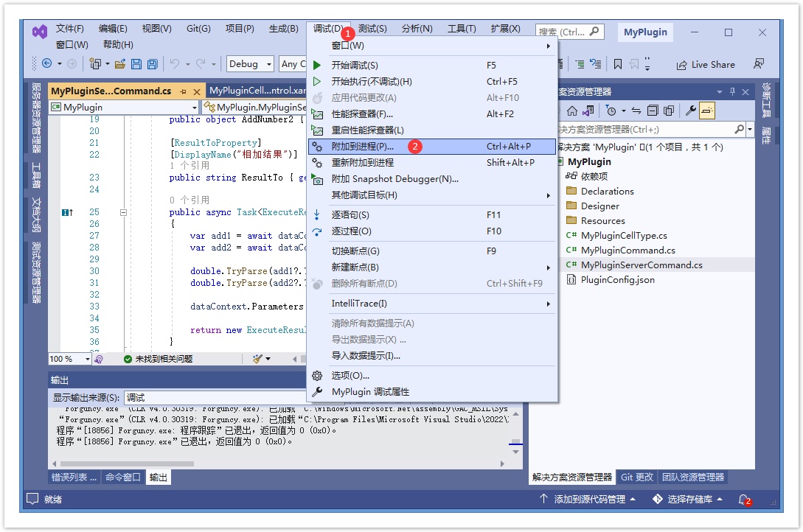Collapse the code fold at line 25

(123, 212)
